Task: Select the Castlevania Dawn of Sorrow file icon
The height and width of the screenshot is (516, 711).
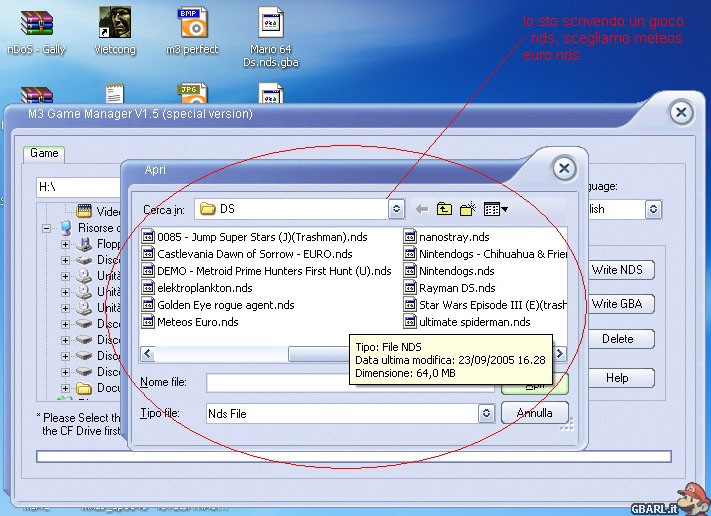Action: click(148, 253)
